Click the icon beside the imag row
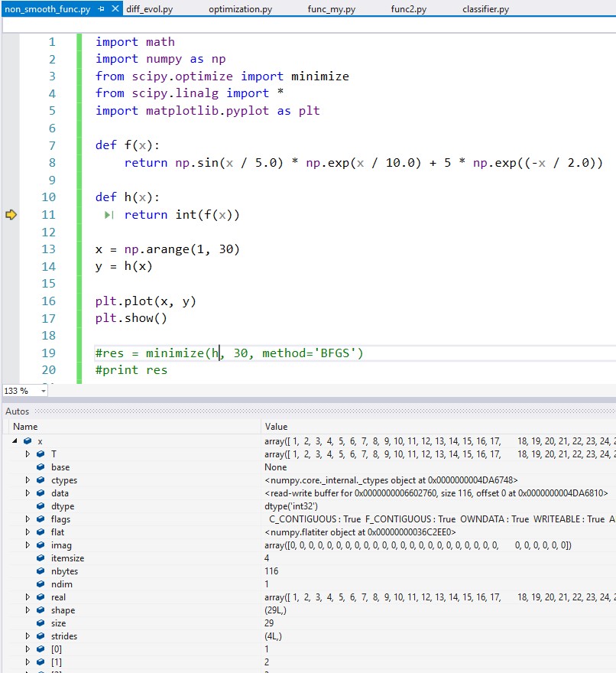 click(41, 545)
